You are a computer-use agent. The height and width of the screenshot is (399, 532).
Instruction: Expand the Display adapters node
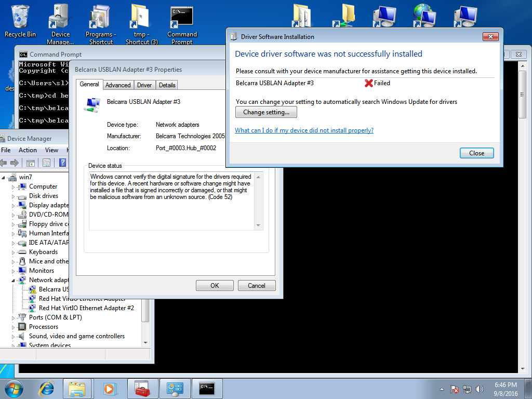point(13,206)
